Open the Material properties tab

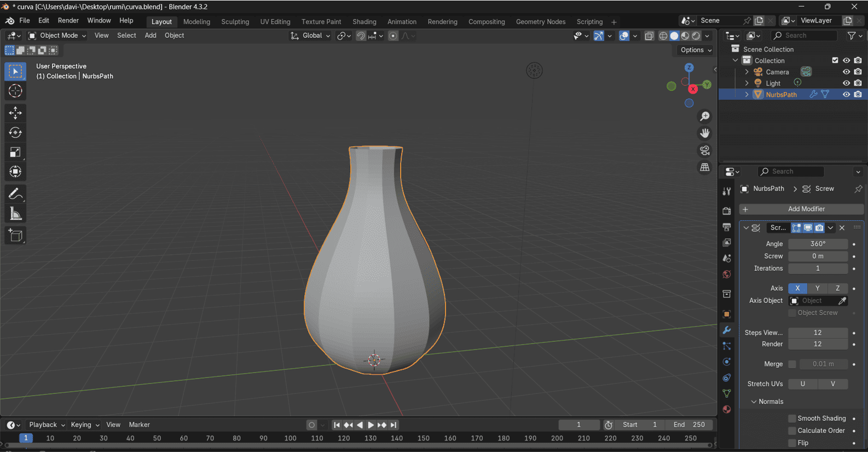tap(727, 410)
